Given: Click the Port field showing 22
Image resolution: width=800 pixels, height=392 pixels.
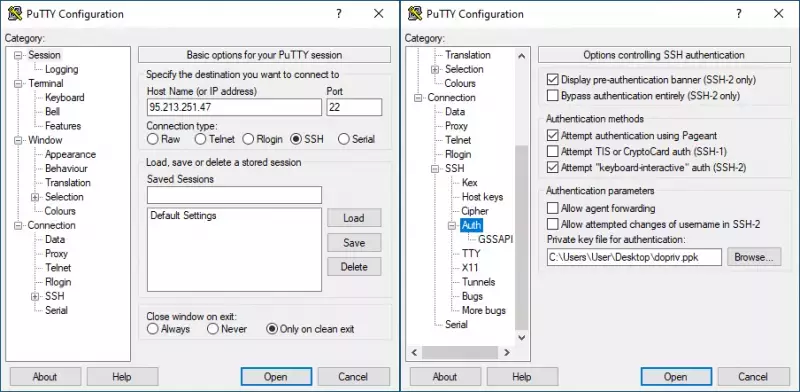Looking at the screenshot, I should pyautogui.click(x=354, y=107).
